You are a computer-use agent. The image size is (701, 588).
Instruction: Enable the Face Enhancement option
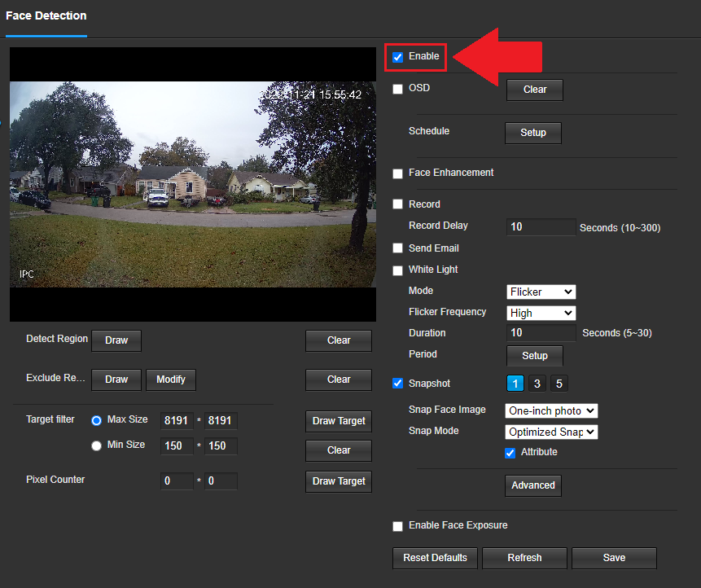coord(397,173)
